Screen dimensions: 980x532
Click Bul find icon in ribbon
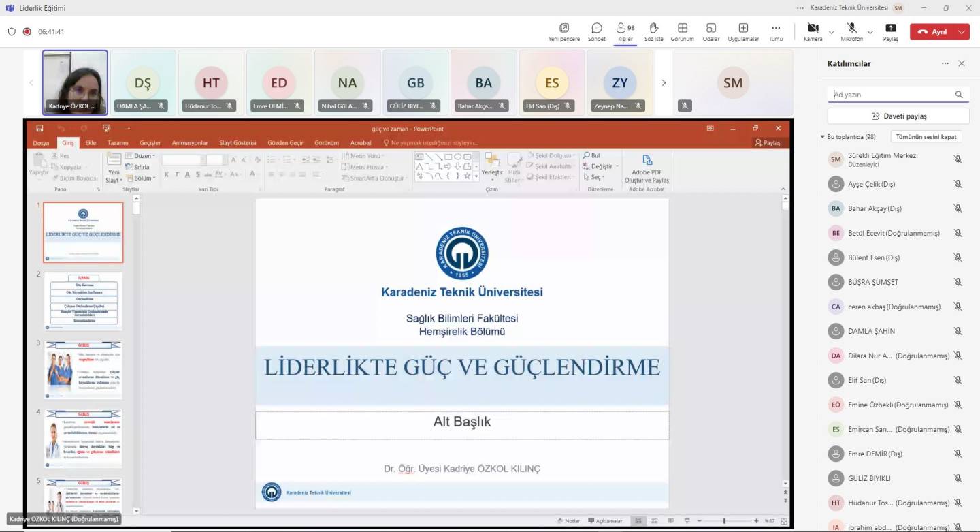coord(591,155)
